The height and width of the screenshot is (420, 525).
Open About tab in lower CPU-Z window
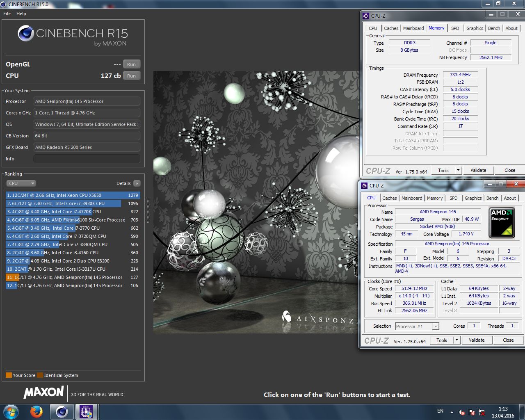tap(510, 198)
